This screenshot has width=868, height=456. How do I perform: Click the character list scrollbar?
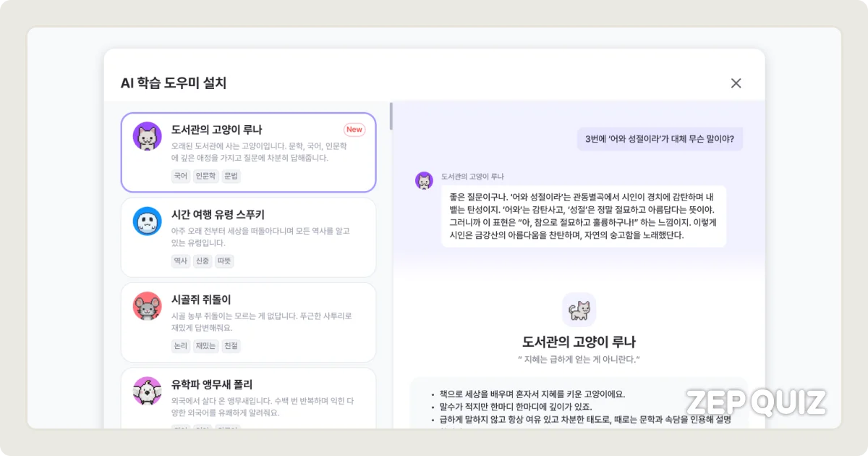point(391,116)
